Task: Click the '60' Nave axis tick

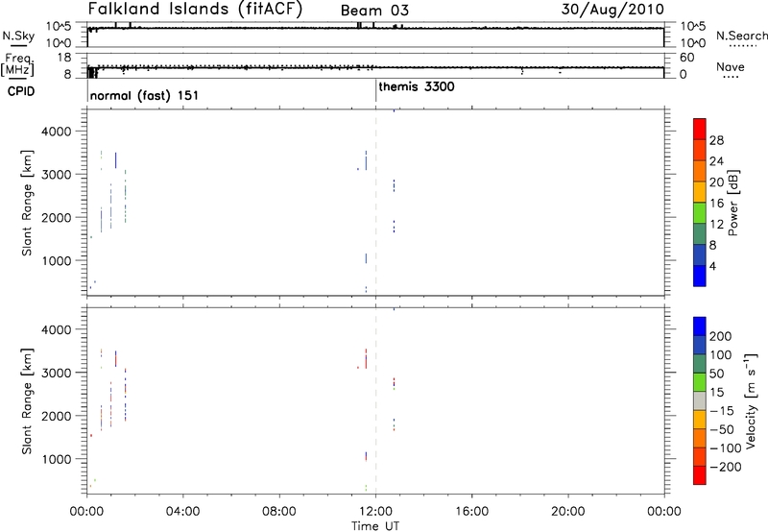Action: click(x=686, y=58)
